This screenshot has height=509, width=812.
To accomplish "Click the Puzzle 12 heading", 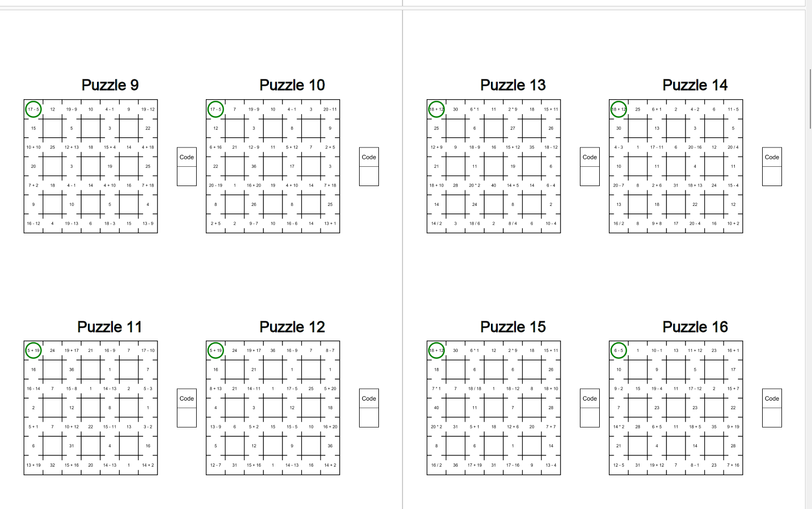I will click(x=292, y=327).
